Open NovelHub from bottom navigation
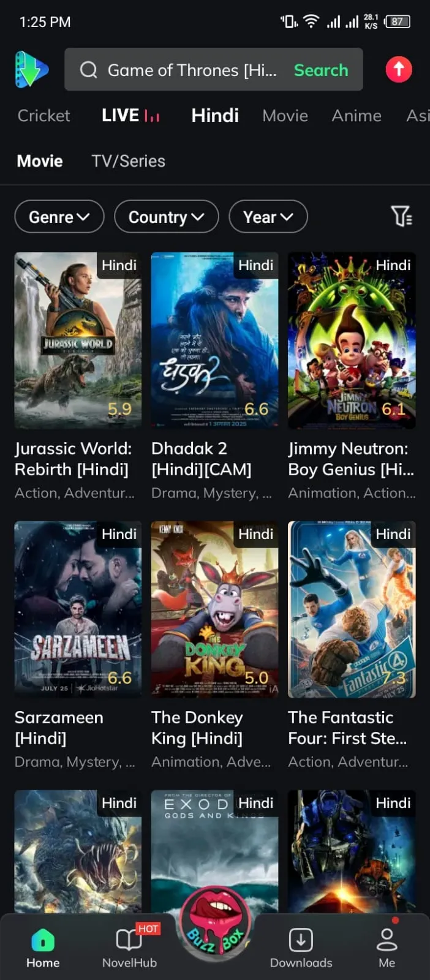430x980 pixels. (x=129, y=948)
